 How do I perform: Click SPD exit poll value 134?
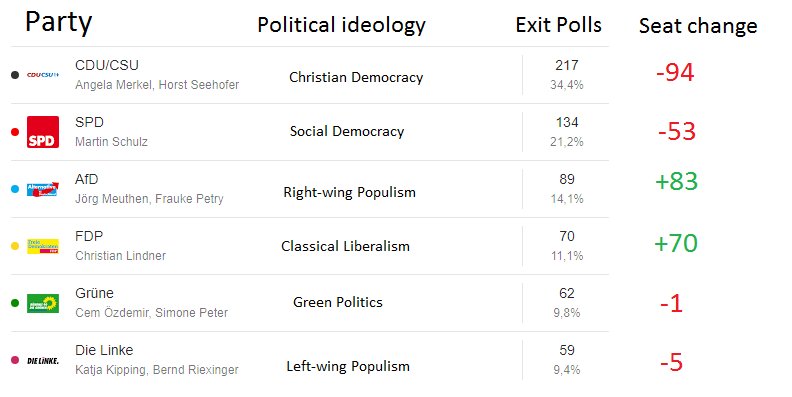567,122
